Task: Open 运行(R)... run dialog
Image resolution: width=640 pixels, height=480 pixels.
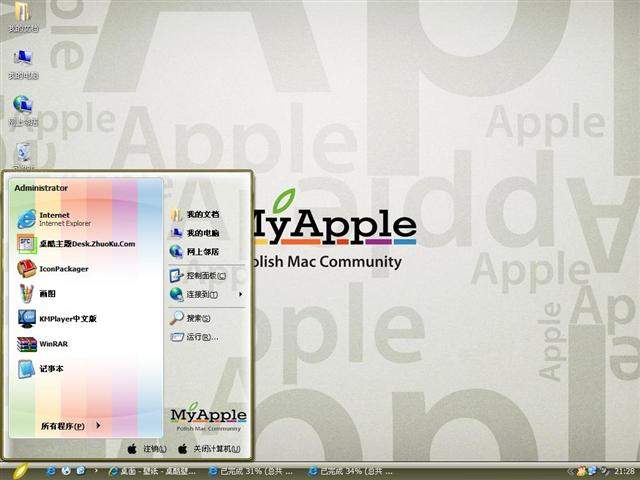Action: point(194,337)
